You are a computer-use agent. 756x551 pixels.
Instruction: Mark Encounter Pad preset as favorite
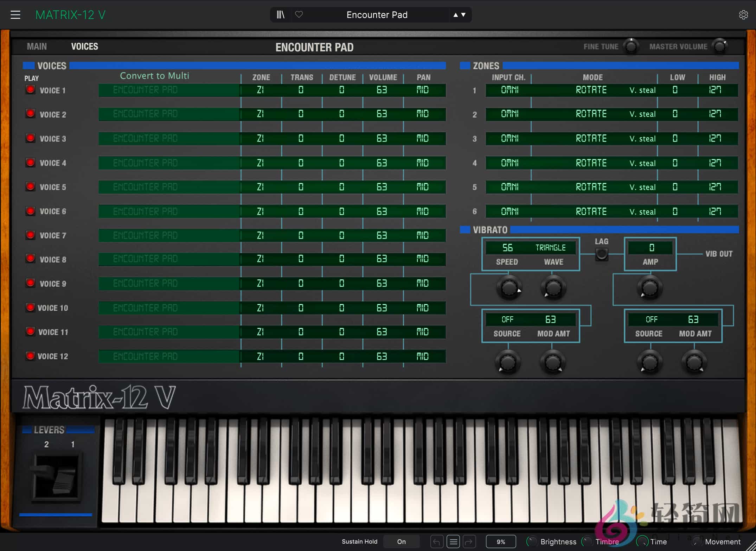299,14
